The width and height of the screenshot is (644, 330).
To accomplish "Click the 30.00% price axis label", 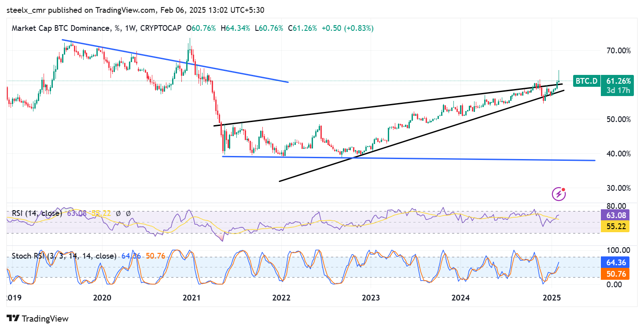I will (618, 188).
